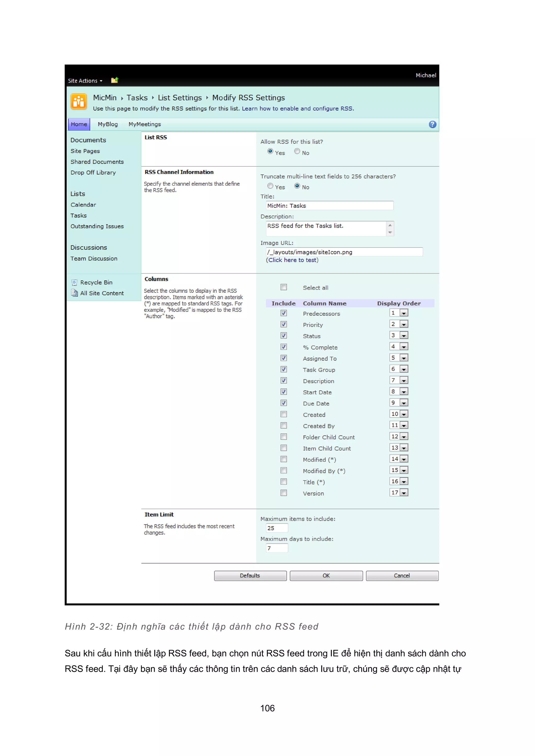Click the Description scrollbar down arrow
The width and height of the screenshot is (535, 756).
tap(390, 232)
